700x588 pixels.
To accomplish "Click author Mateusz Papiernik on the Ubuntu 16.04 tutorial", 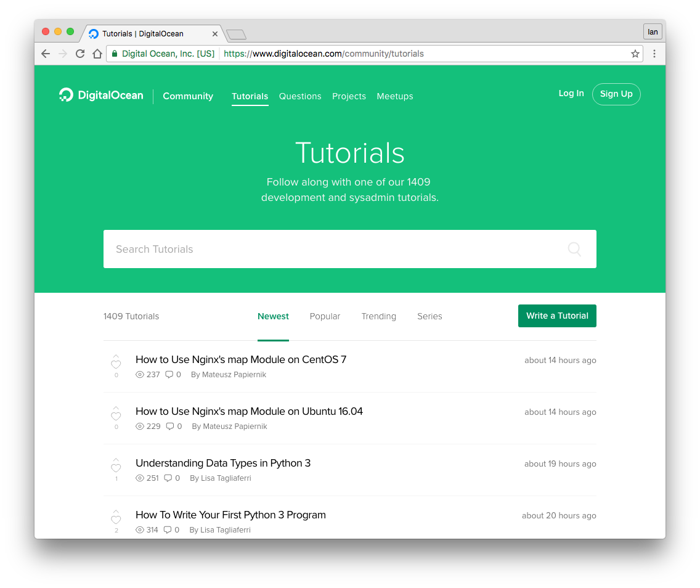I will 235,427.
